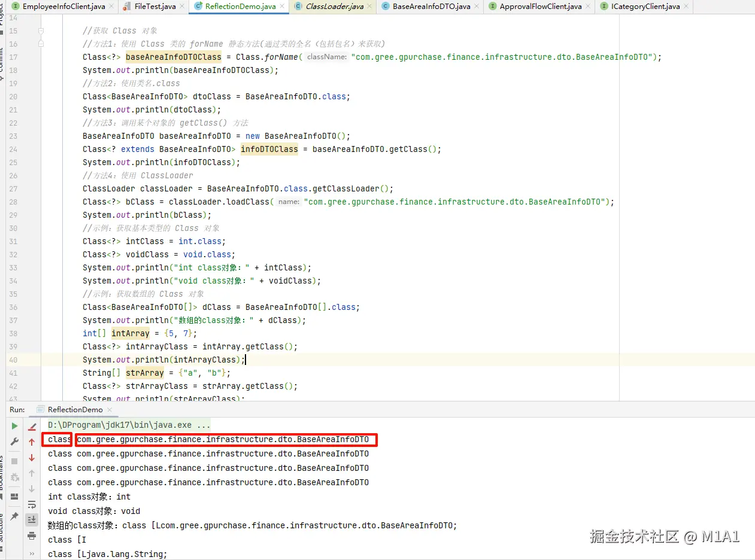Stop the running process square icon
Screen dimensions: 755x560
point(15,461)
